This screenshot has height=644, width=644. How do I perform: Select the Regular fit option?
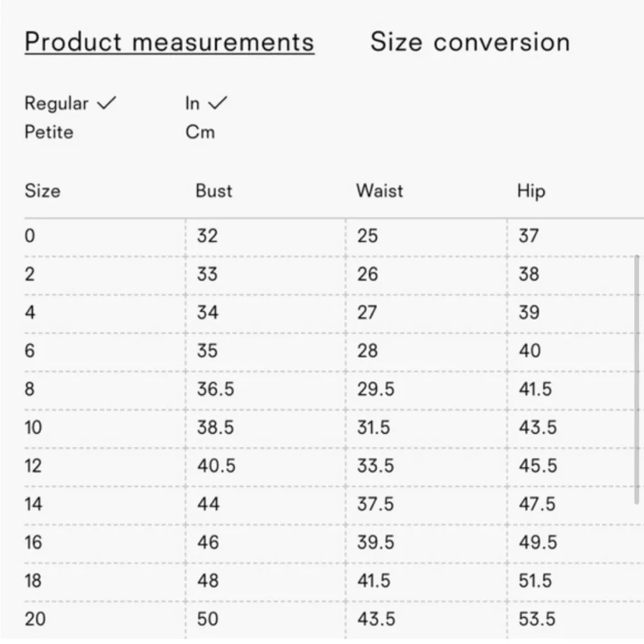(57, 104)
